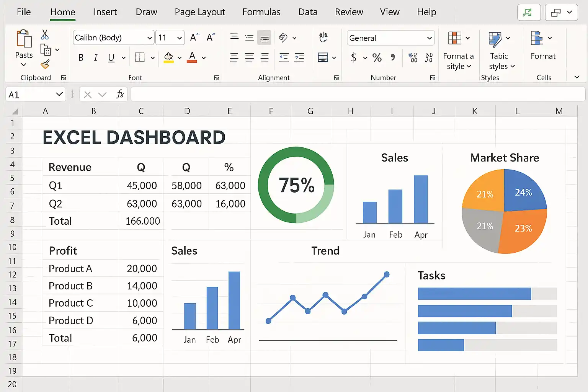Click the percent style icon
This screenshot has width=588, height=392.
(377, 58)
